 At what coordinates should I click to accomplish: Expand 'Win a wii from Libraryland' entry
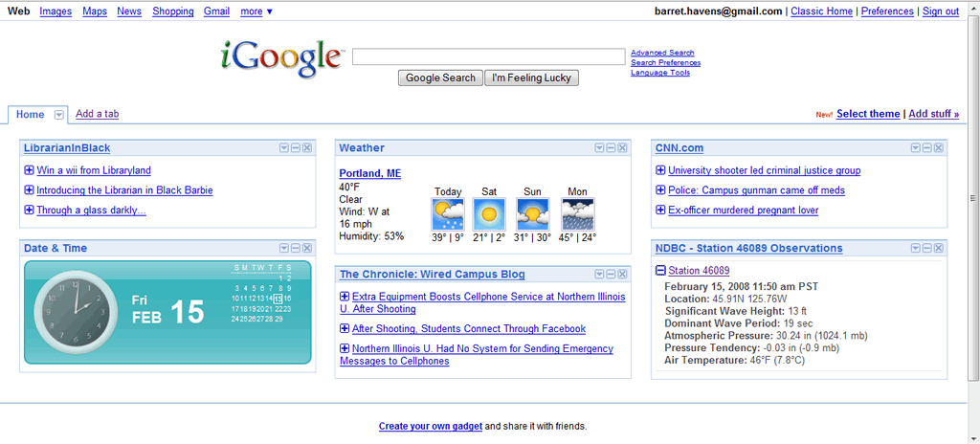click(28, 170)
